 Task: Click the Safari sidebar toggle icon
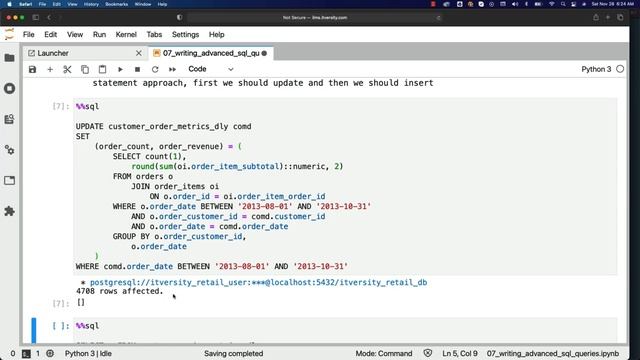(x=36, y=18)
